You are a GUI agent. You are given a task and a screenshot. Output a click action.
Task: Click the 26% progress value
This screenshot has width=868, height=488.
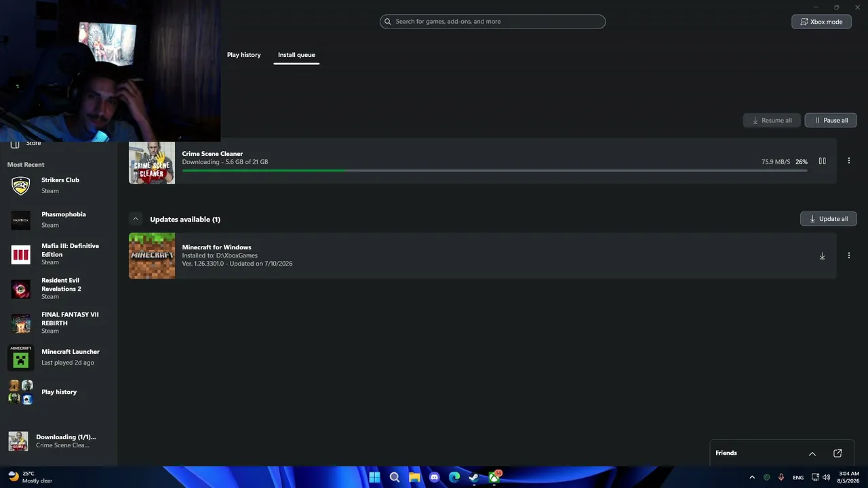[x=802, y=162]
